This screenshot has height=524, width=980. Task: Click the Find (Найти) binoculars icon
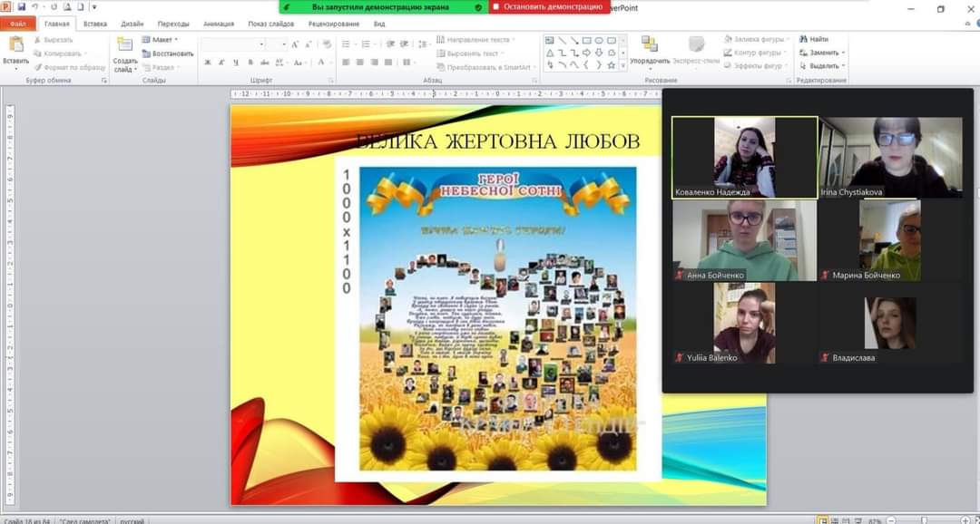coord(804,40)
